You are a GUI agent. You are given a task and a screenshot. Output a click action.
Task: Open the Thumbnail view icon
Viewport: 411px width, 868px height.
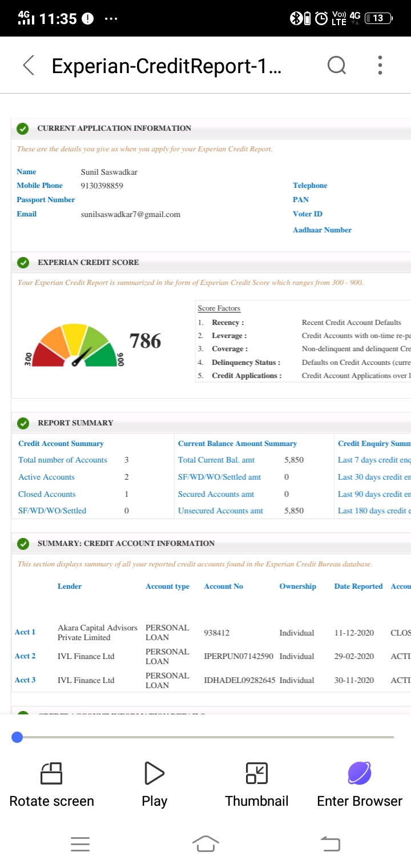click(x=257, y=773)
